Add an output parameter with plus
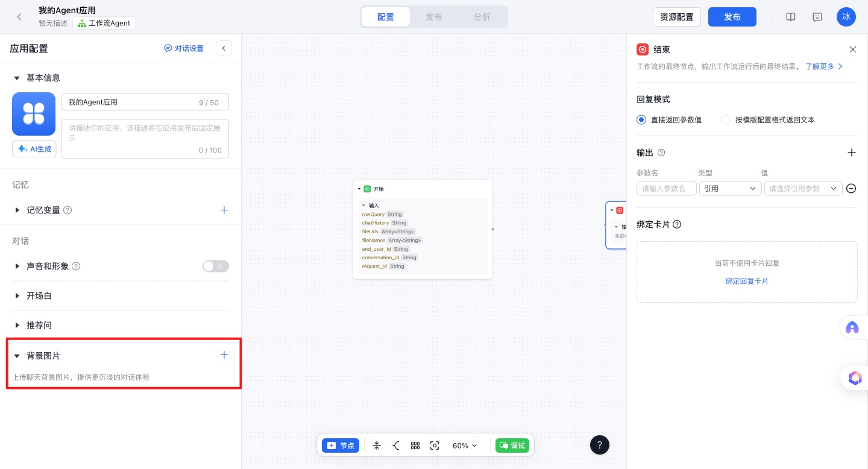This screenshot has width=868, height=469. tap(852, 153)
